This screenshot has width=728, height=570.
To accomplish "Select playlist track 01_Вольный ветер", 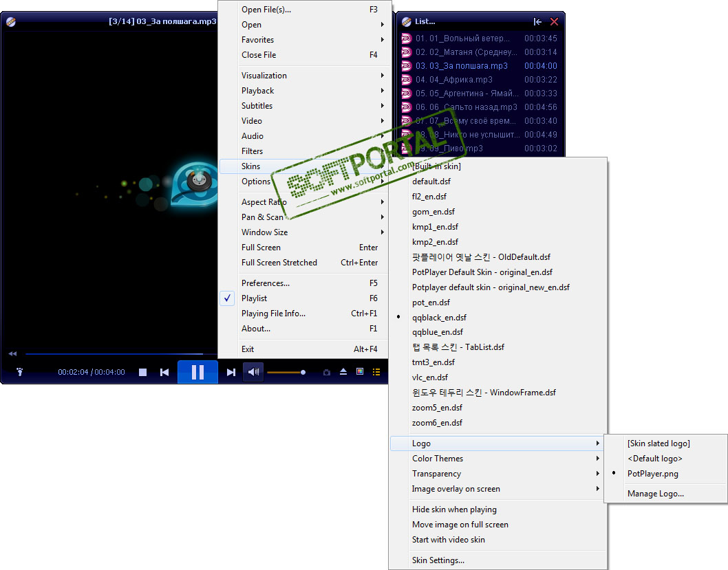I will point(479,39).
